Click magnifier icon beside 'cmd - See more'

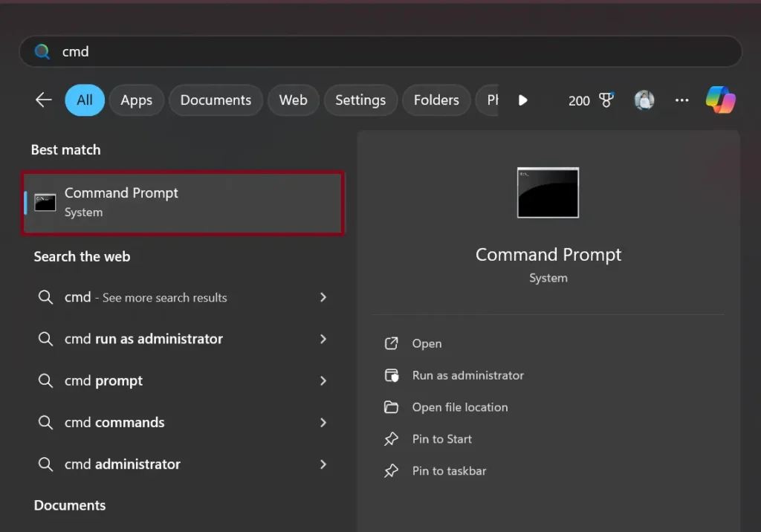[45, 297]
